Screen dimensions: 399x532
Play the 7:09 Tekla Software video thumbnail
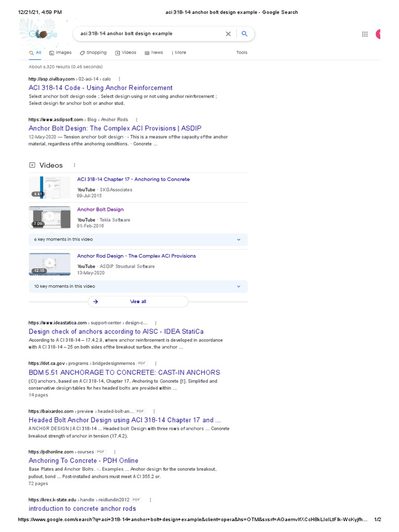[49, 218]
